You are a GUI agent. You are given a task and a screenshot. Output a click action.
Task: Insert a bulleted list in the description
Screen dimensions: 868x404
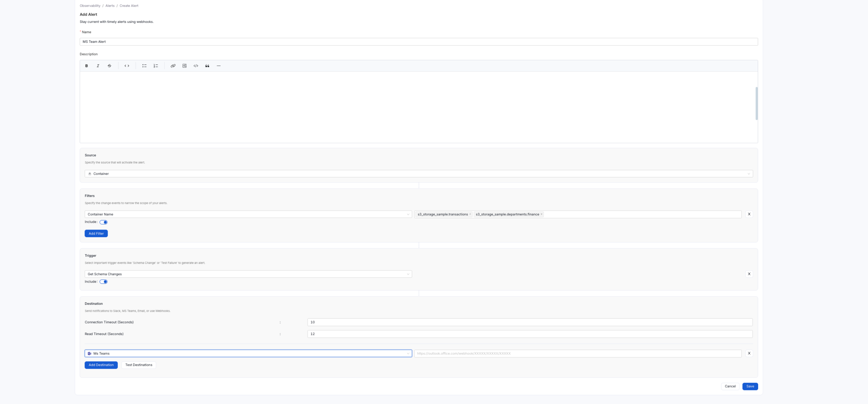pos(144,66)
